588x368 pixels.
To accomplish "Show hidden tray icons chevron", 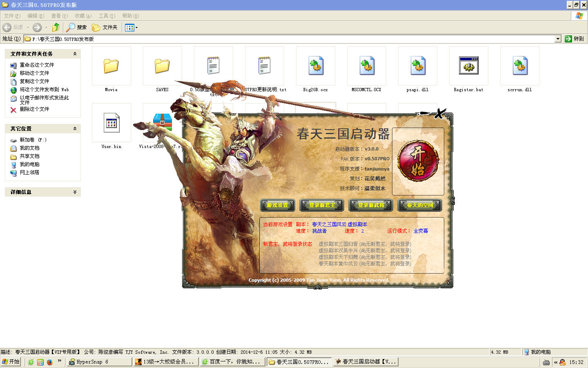I will [556, 362].
